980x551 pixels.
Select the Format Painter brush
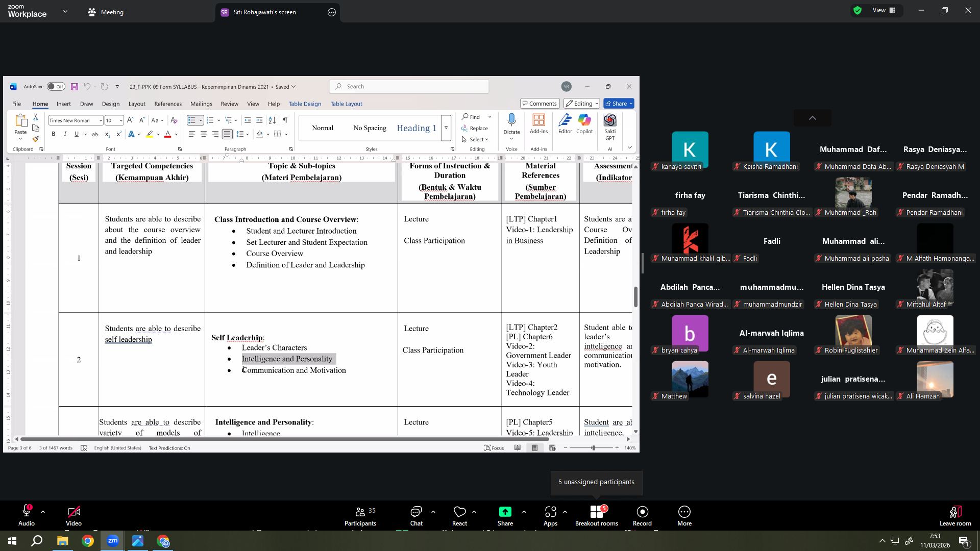point(36,139)
